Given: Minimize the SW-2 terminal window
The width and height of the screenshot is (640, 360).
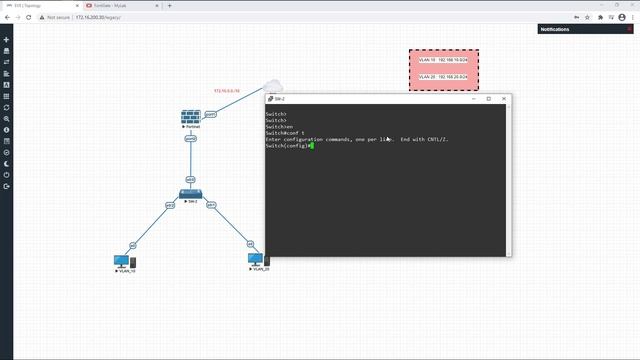Looking at the screenshot, I should (473, 99).
